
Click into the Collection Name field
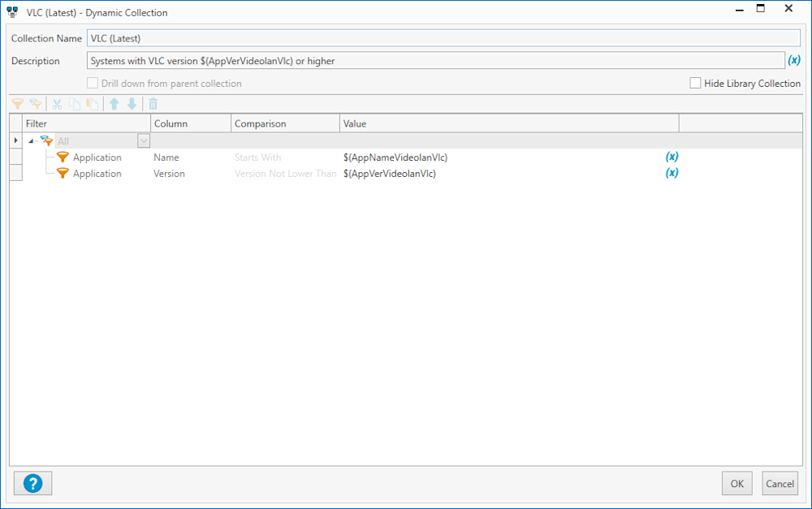(x=443, y=38)
